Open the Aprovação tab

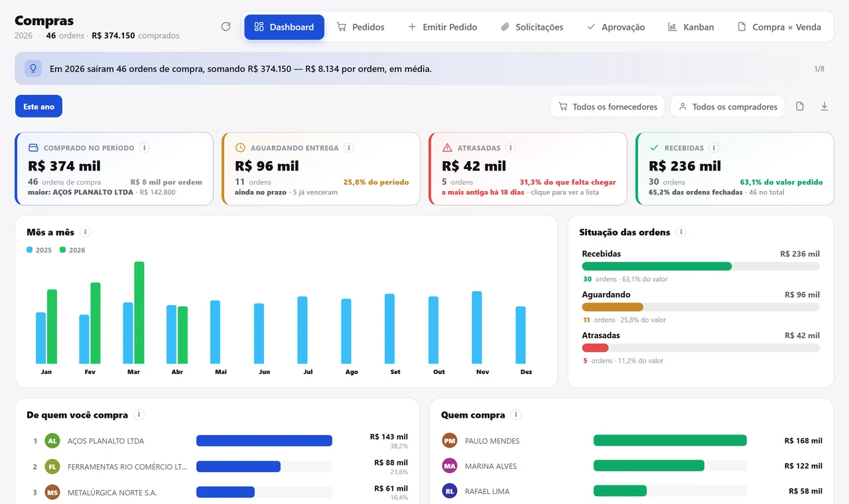(616, 27)
